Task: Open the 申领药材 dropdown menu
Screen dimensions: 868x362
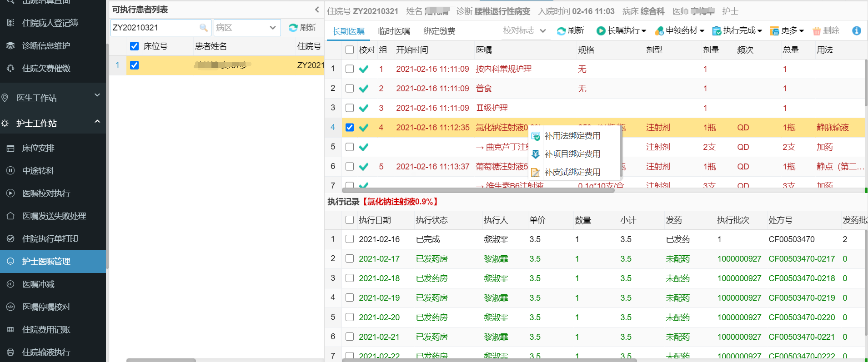Action: pos(679,31)
